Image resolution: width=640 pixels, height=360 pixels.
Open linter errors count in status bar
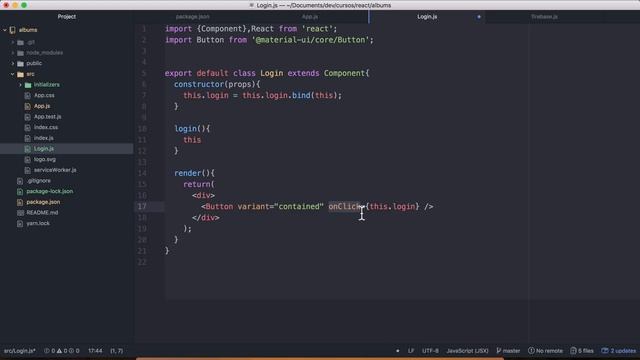[x=49, y=351]
